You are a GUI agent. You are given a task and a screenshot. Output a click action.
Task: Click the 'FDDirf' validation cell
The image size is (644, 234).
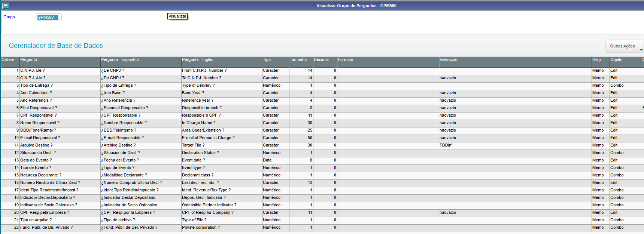click(x=515, y=145)
